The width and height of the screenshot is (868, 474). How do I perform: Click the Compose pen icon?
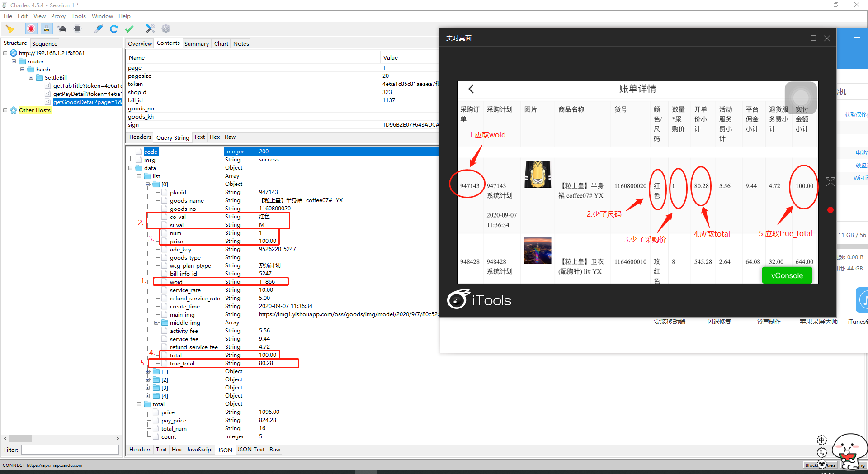[98, 29]
